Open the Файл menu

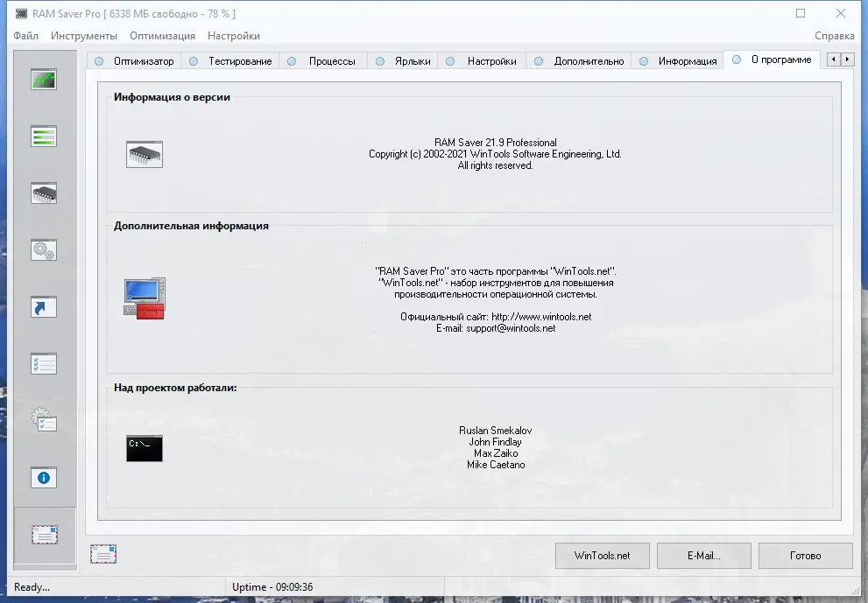click(x=26, y=36)
